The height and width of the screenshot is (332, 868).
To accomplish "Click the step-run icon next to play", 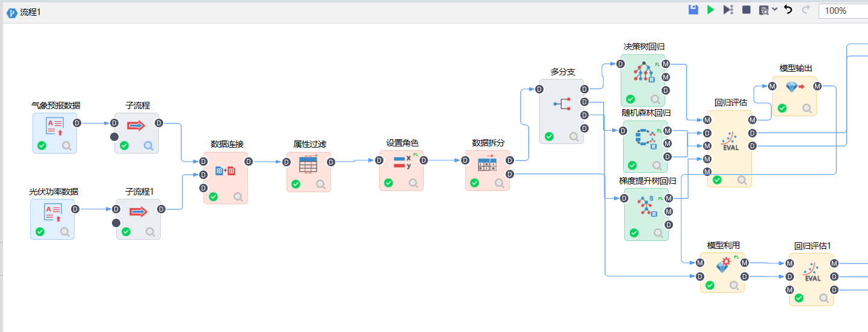I will coord(728,10).
